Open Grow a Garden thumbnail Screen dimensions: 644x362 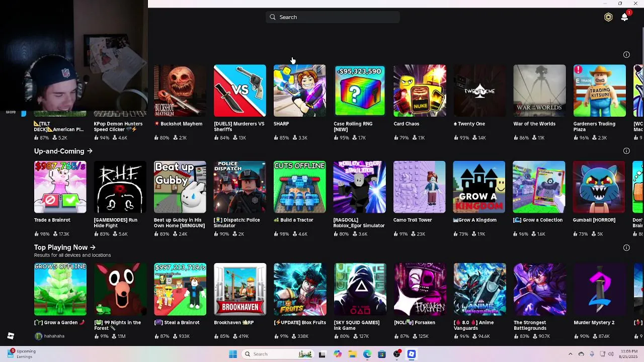pos(60,290)
